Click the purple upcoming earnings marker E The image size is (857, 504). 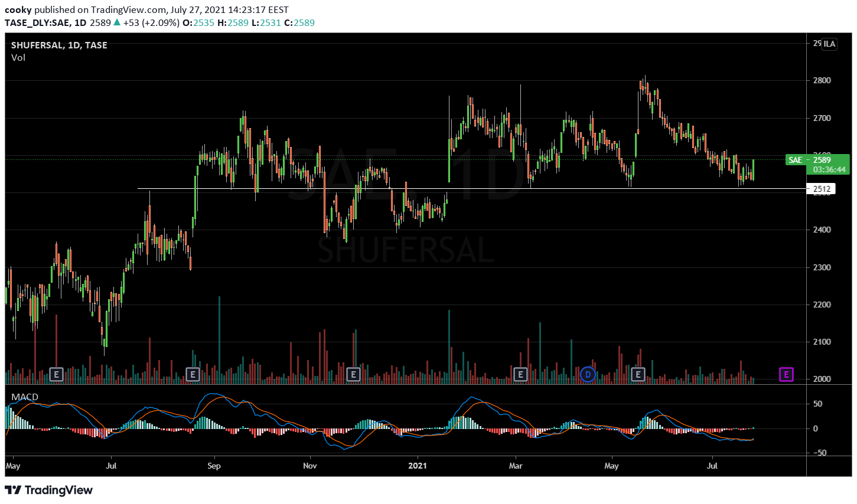786,374
